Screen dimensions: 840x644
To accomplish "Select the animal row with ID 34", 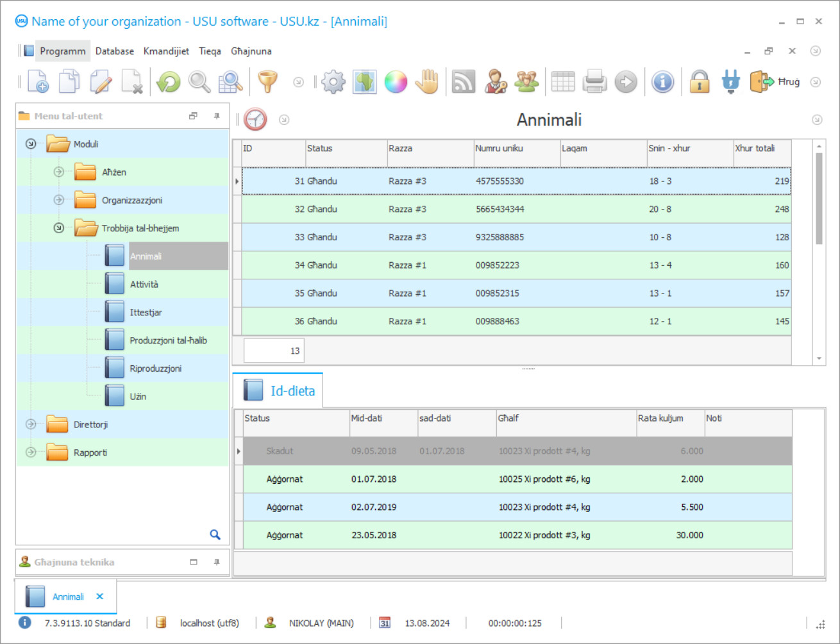I will coord(516,265).
